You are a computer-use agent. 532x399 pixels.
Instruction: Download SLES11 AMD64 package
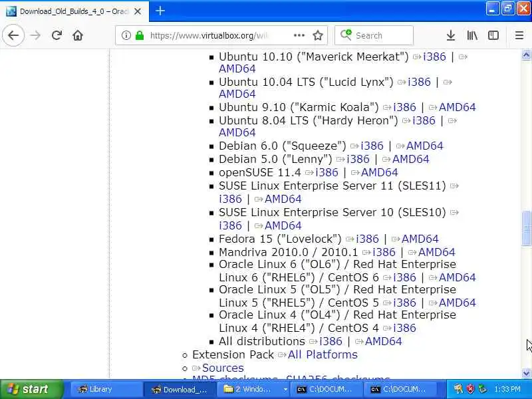coord(283,199)
